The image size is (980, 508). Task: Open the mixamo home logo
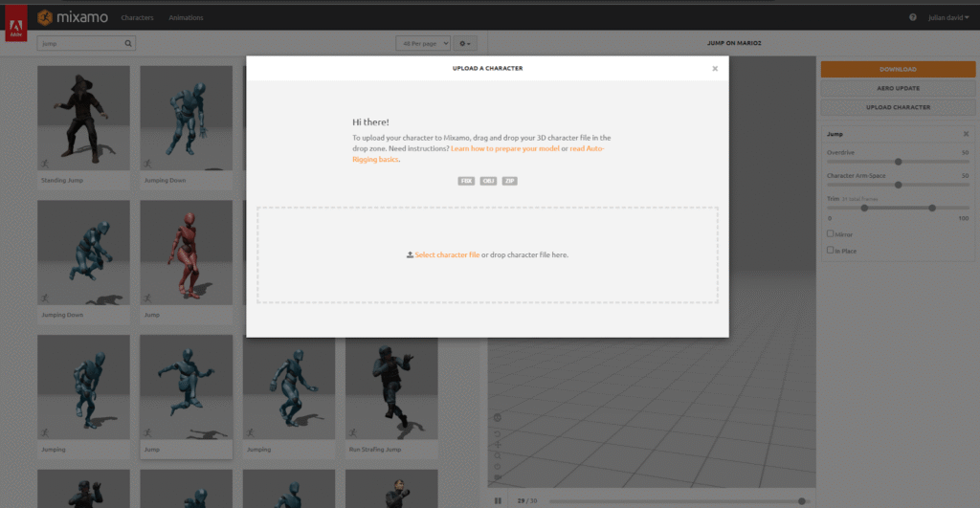pos(73,17)
